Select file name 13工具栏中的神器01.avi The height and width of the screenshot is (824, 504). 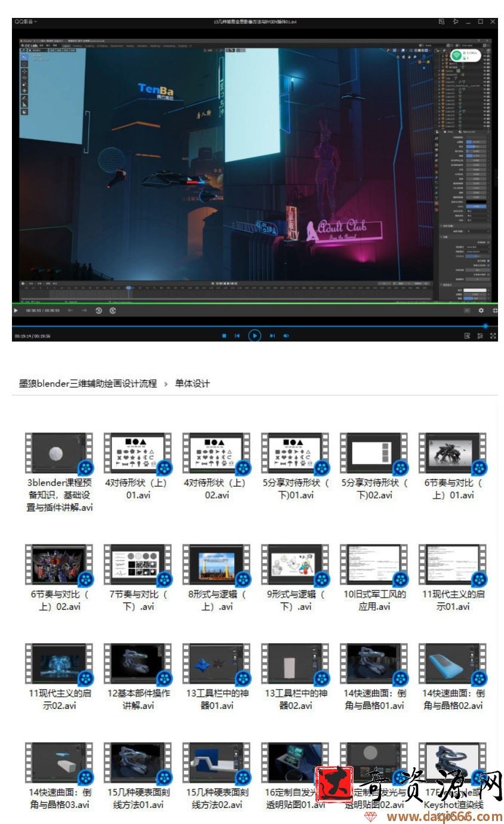click(x=216, y=699)
